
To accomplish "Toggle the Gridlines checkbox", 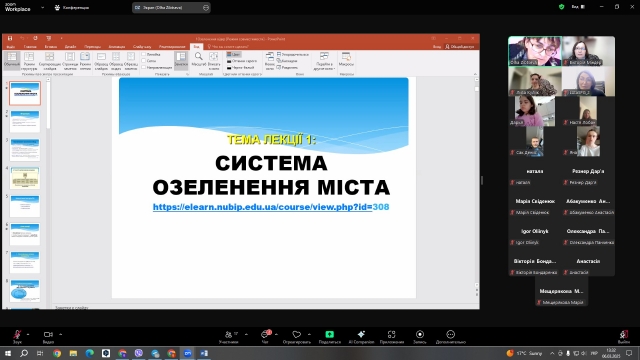I will pos(144,61).
